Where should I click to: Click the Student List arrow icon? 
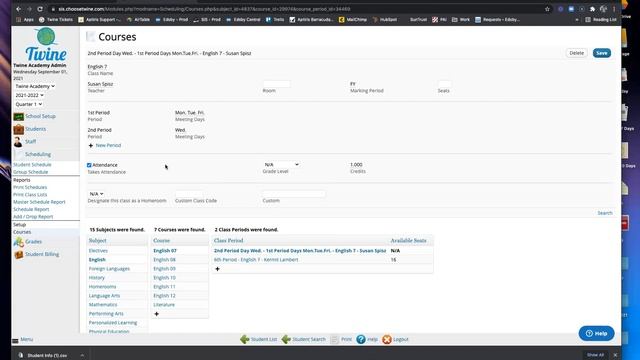click(244, 339)
